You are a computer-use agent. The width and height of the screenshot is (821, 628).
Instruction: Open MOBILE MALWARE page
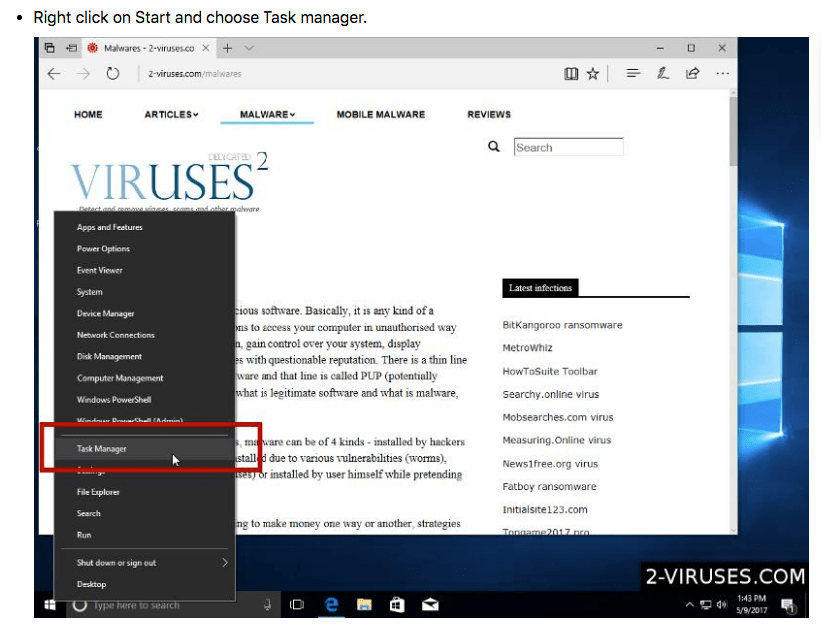click(381, 114)
